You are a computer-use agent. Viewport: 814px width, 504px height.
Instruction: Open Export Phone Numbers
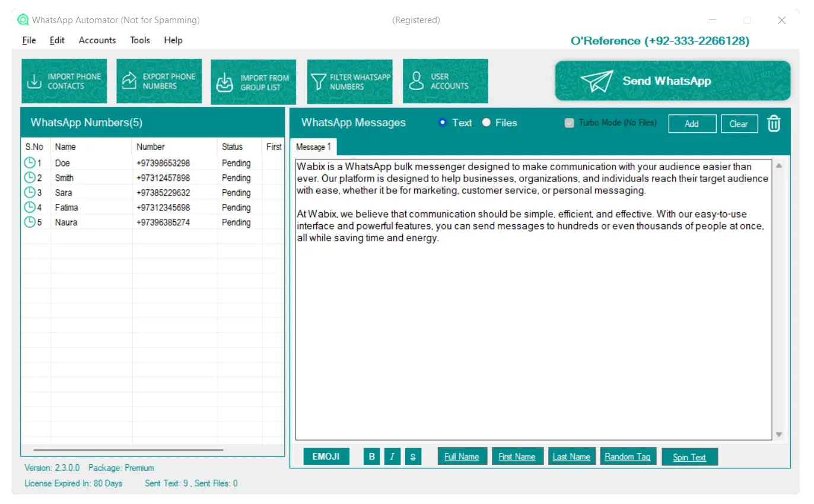pos(159,81)
